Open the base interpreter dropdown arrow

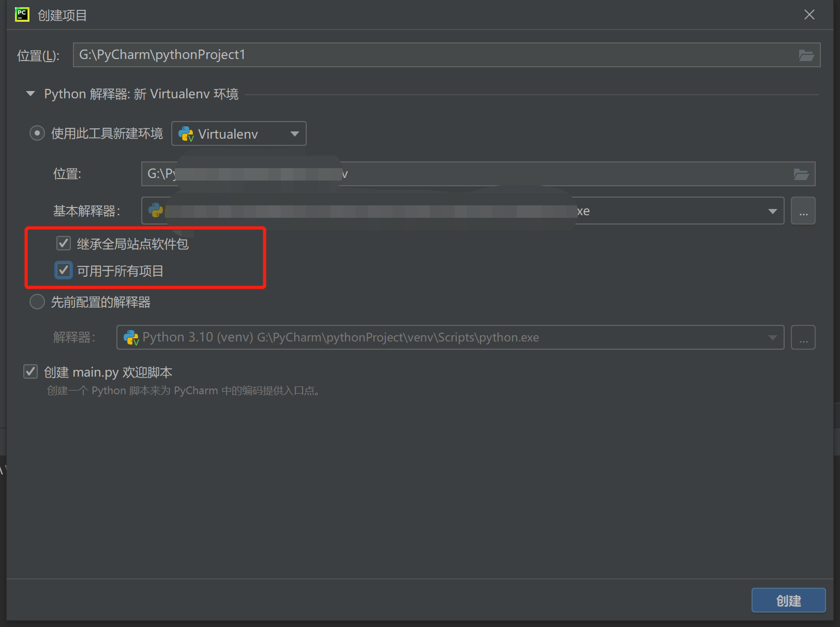coord(772,211)
